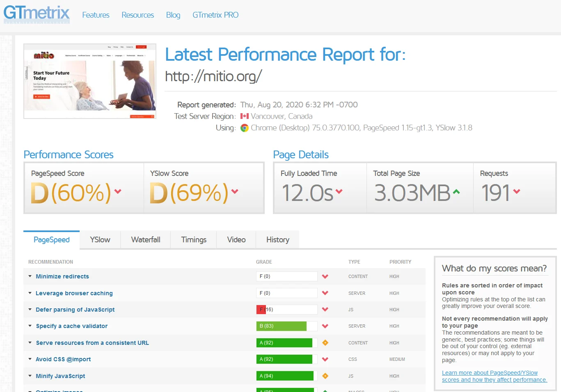The width and height of the screenshot is (561, 392).
Task: Expand the Minimize redirects recommendation
Action: (x=62, y=276)
